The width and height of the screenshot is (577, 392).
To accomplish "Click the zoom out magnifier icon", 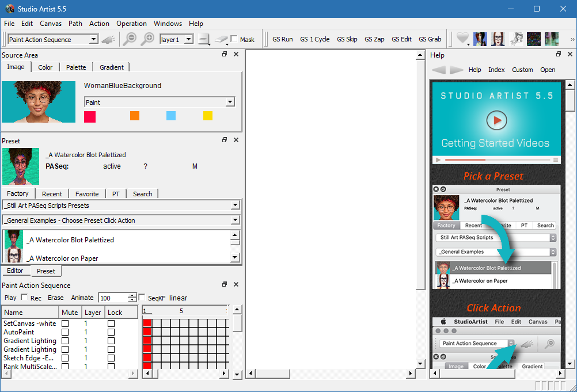I will point(130,39).
